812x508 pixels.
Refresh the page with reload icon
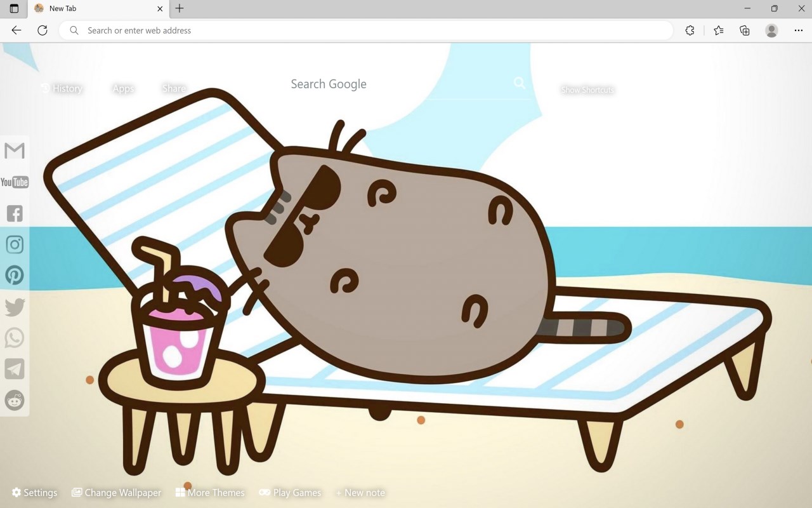coord(43,30)
